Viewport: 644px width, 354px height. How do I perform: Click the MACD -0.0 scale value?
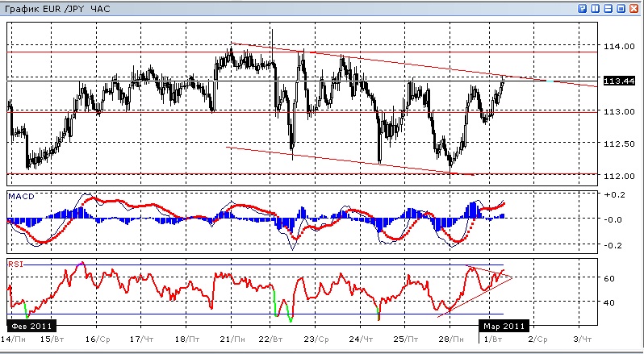click(x=614, y=220)
